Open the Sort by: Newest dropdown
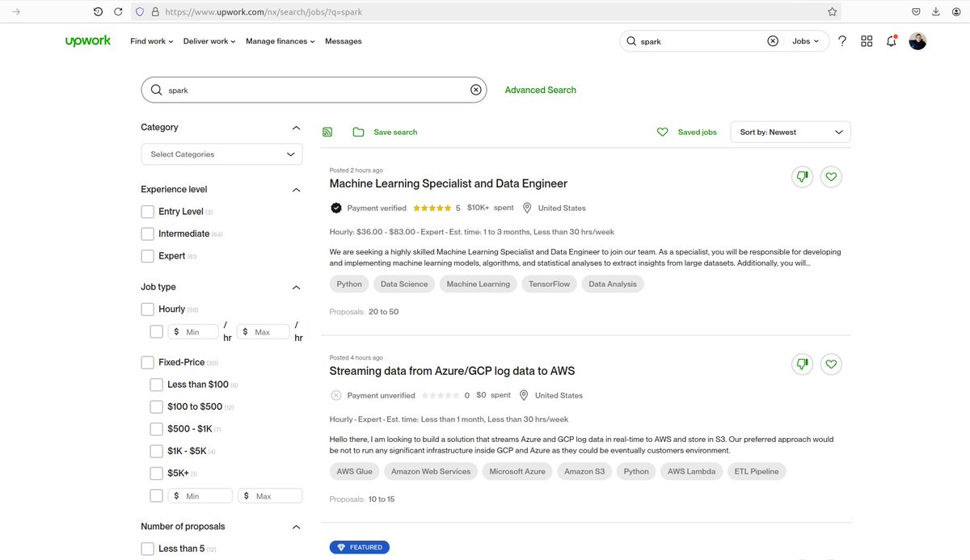Viewport: 970px width, 560px height. click(x=791, y=132)
